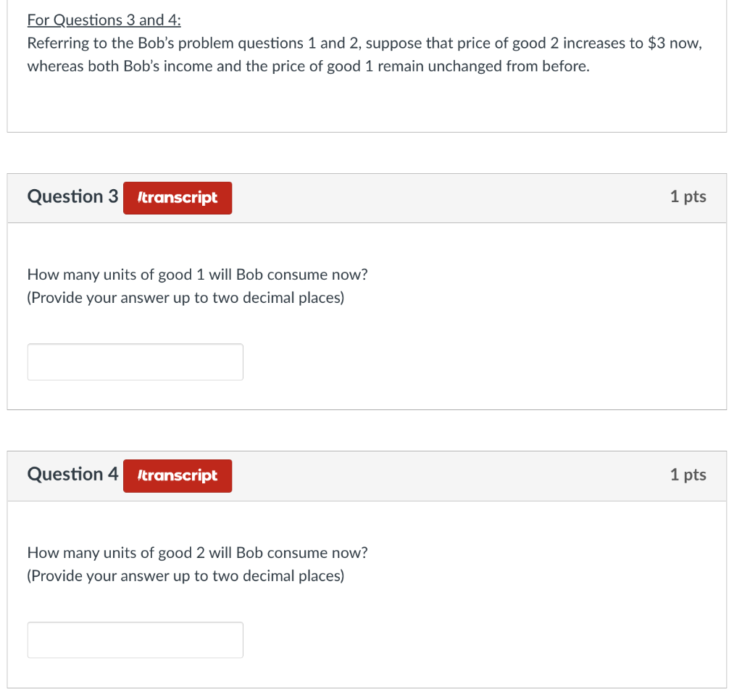
Task: Click the '1 pts' label for Question 4
Action: [x=687, y=475]
